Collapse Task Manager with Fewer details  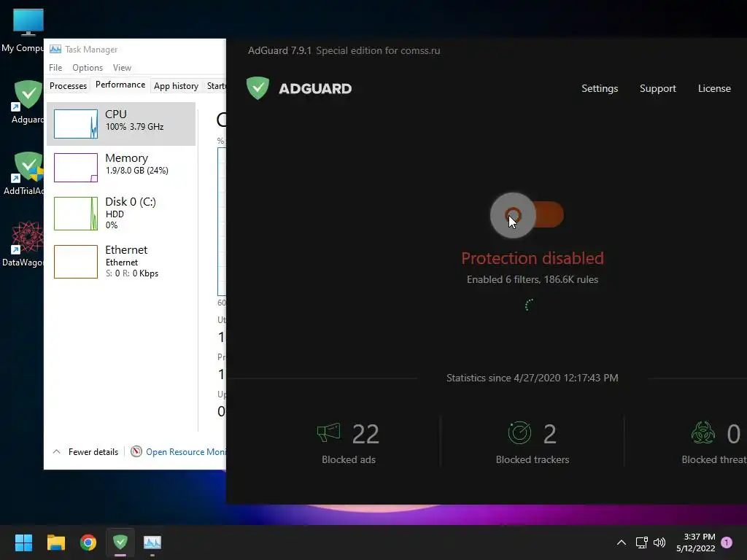pos(85,452)
